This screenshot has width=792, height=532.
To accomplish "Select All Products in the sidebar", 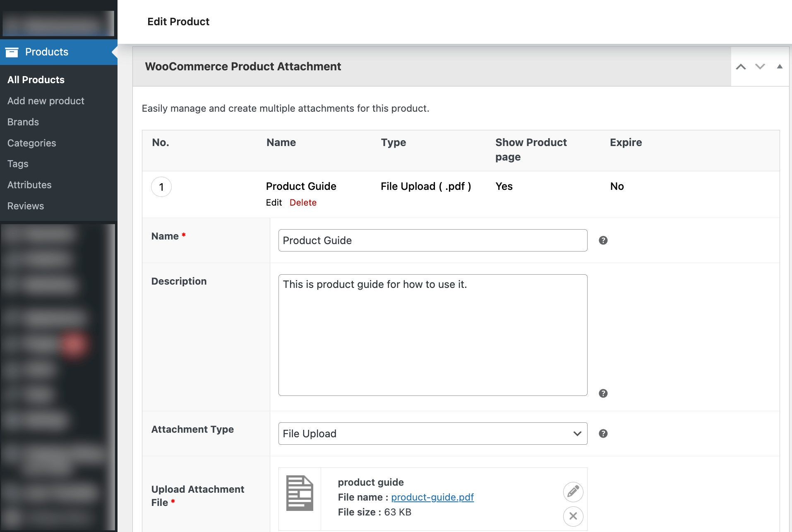I will pos(36,79).
